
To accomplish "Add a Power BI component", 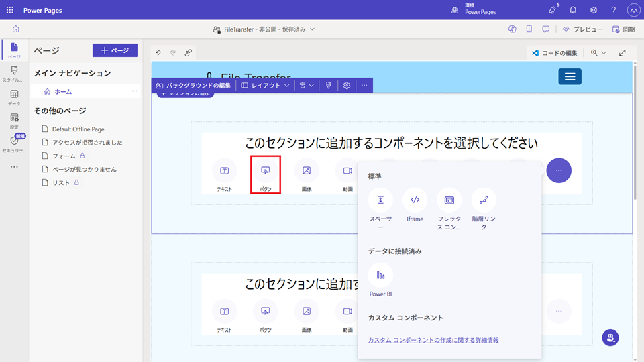I will tap(380, 275).
